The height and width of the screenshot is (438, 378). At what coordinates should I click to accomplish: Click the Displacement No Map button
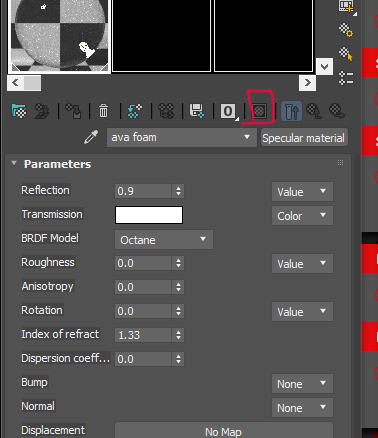click(x=224, y=431)
